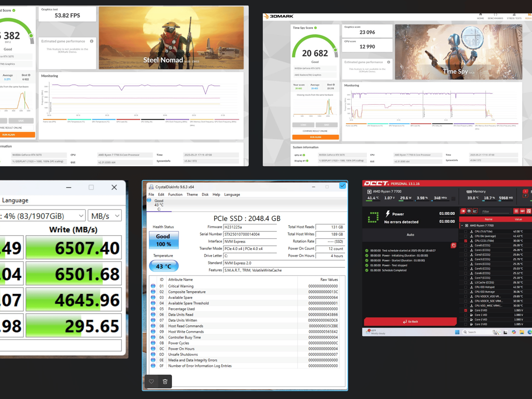Viewport: 532px width, 399px height.
Task: Open the Theme menu in CrystalDiskInfo
Action: (x=192, y=195)
